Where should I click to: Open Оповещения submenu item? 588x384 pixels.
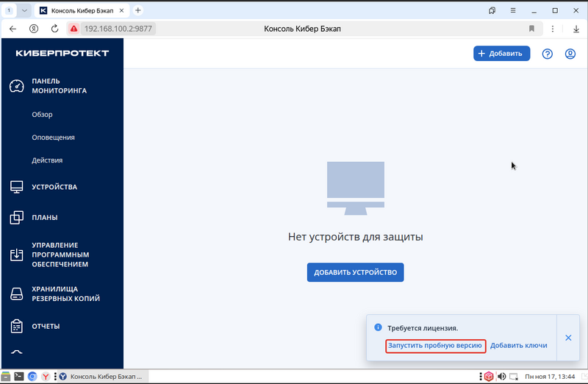pyautogui.click(x=53, y=138)
